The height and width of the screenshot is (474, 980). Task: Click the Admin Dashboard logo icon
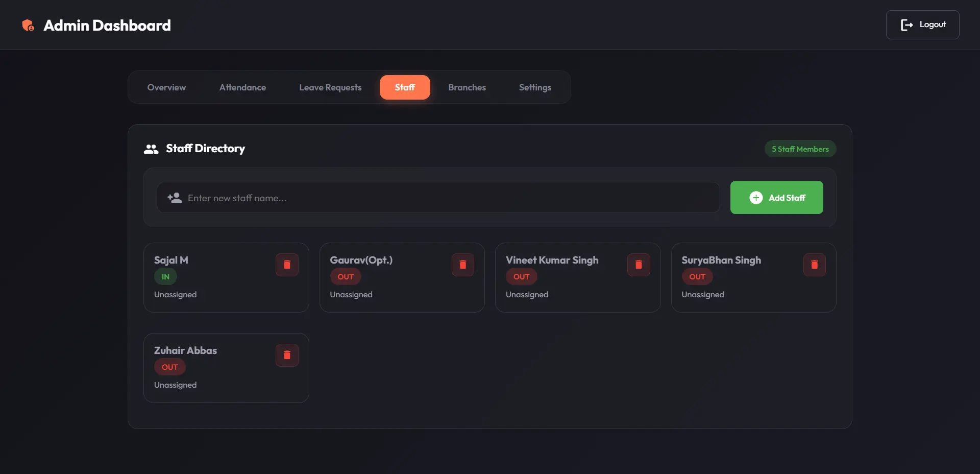pos(28,25)
